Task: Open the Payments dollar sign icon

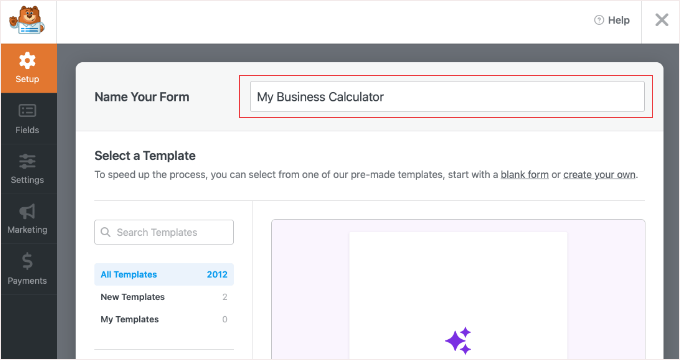Action: pyautogui.click(x=27, y=262)
